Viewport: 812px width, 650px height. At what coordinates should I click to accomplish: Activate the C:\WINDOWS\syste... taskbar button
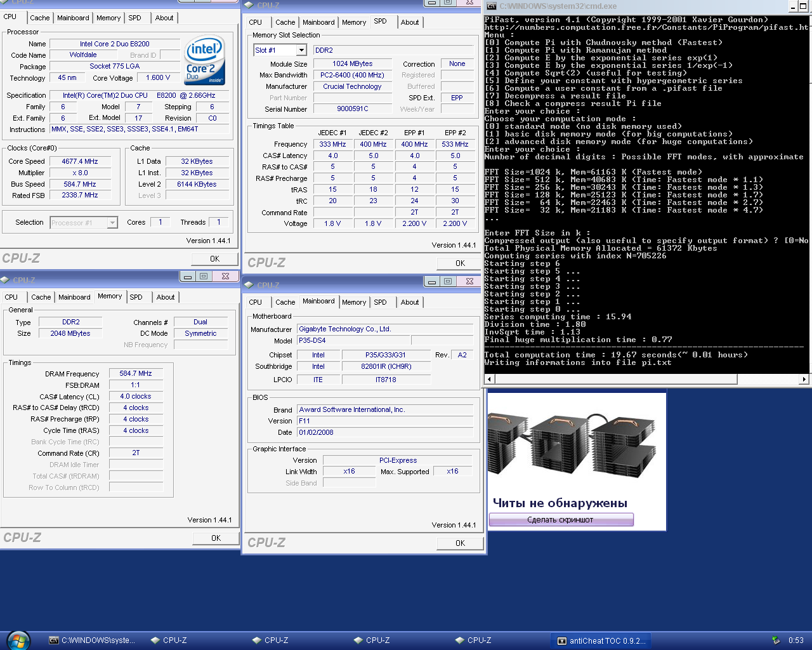coord(93,640)
